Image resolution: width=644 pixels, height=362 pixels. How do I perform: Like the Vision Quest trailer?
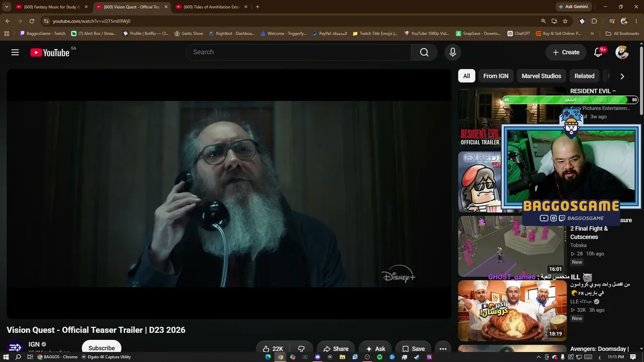[x=273, y=349]
